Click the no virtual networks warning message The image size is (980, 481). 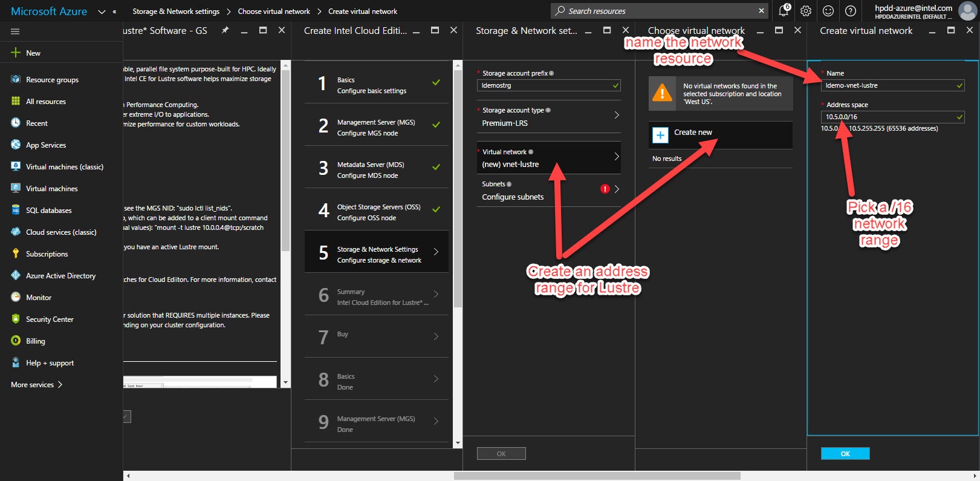(721, 94)
